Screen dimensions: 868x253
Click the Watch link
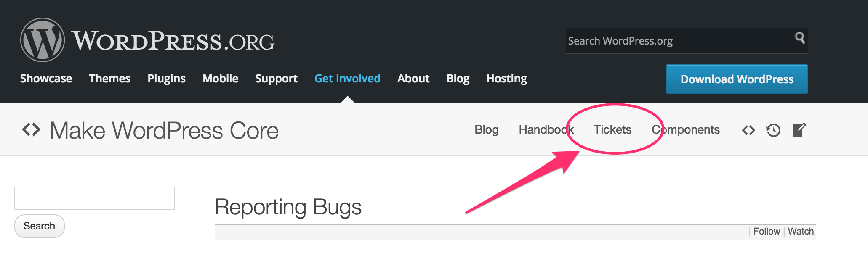[801, 232]
